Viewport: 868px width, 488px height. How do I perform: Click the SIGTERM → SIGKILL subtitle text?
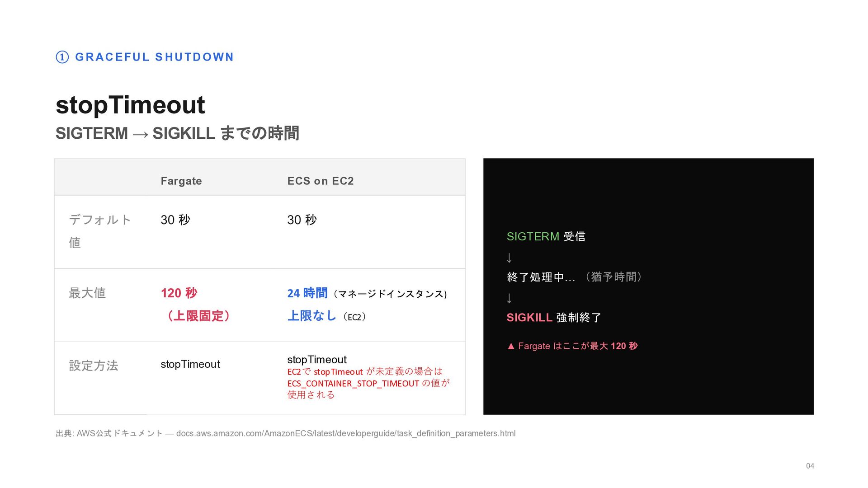(x=177, y=133)
